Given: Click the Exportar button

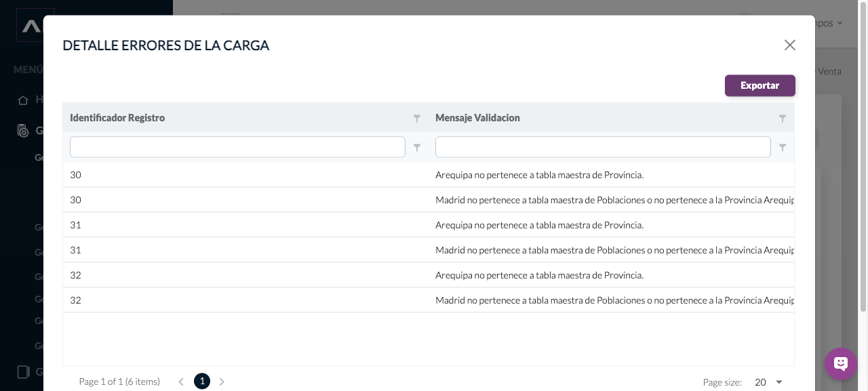Looking at the screenshot, I should coord(759,85).
